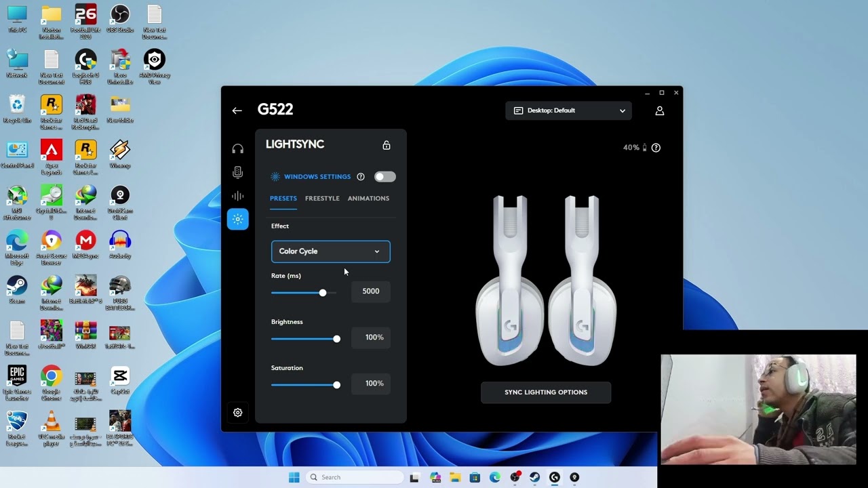Viewport: 868px width, 488px height.
Task: Open G HUB settings gear icon
Action: click(237, 412)
